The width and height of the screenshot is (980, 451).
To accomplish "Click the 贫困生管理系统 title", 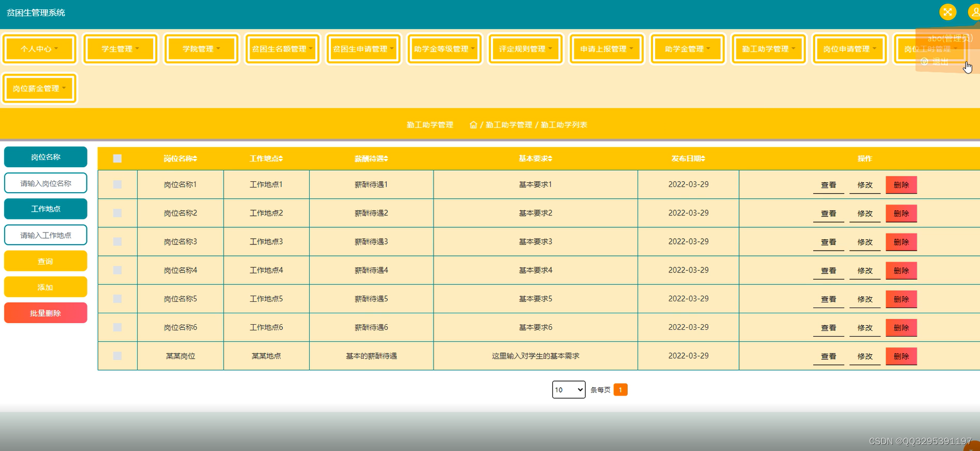I will coord(36,12).
